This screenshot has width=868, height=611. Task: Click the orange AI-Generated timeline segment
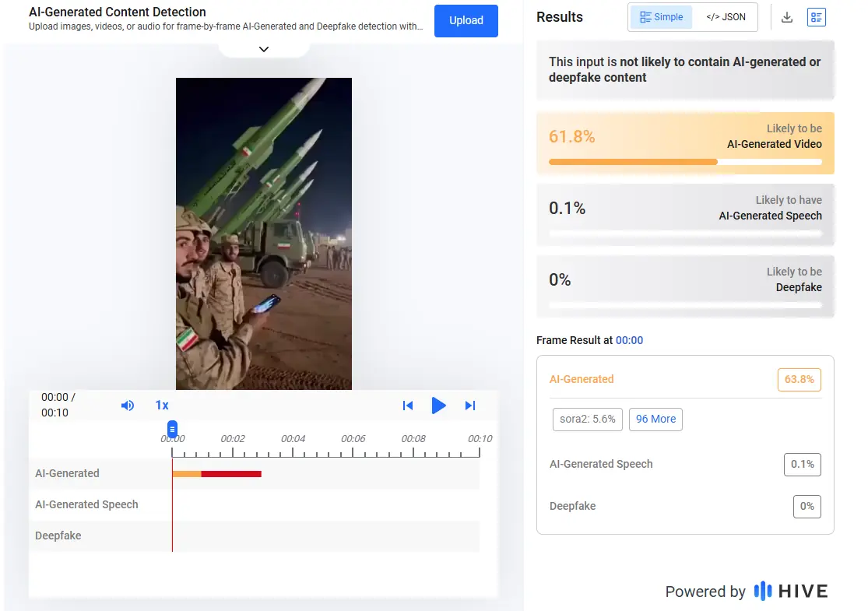coord(186,473)
